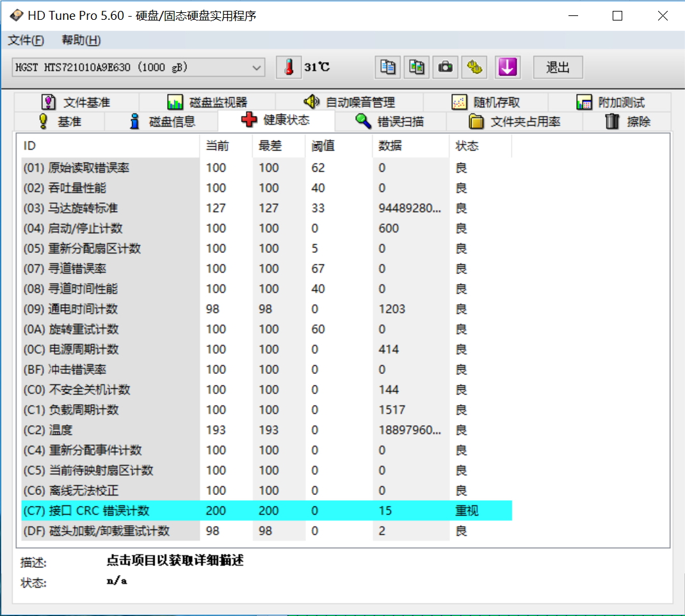This screenshot has width=685, height=616.
Task: Click the copy text to clipboard icon
Action: [x=388, y=67]
